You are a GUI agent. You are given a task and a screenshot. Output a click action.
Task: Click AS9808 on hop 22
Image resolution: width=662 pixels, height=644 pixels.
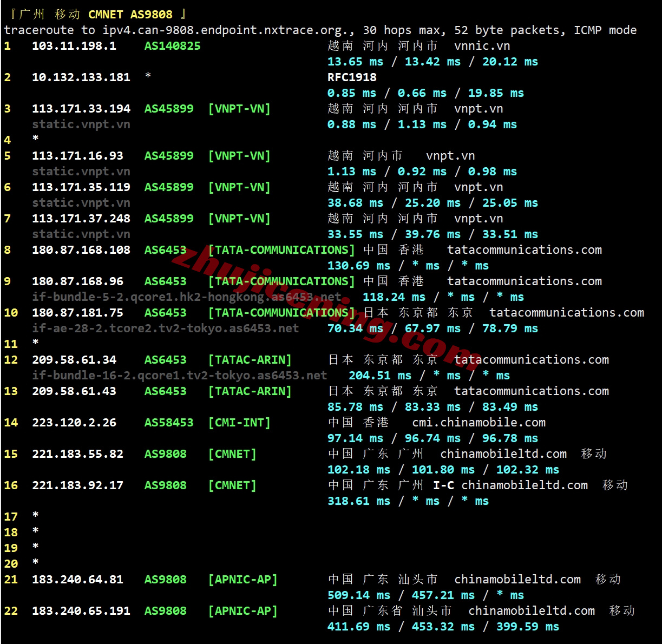tap(165, 611)
